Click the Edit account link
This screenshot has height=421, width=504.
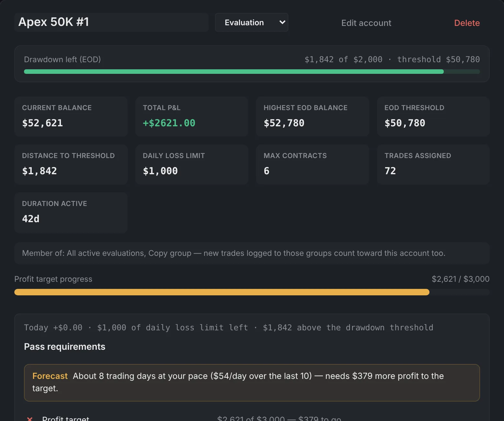(x=366, y=23)
